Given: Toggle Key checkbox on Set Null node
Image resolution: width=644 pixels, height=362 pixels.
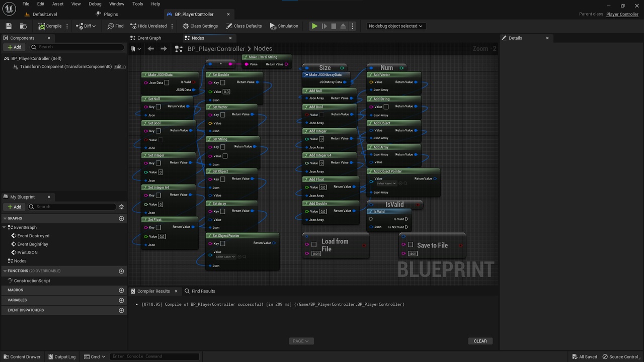Looking at the screenshot, I should pos(158,107).
